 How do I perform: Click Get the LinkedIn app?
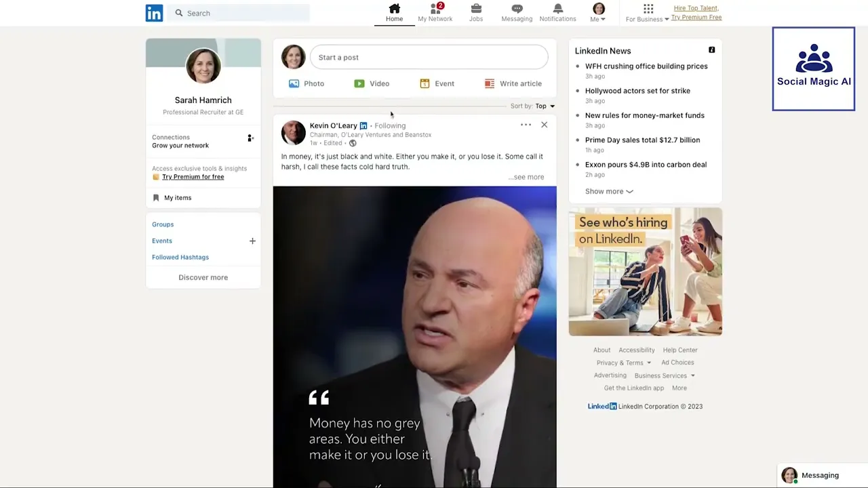point(634,388)
